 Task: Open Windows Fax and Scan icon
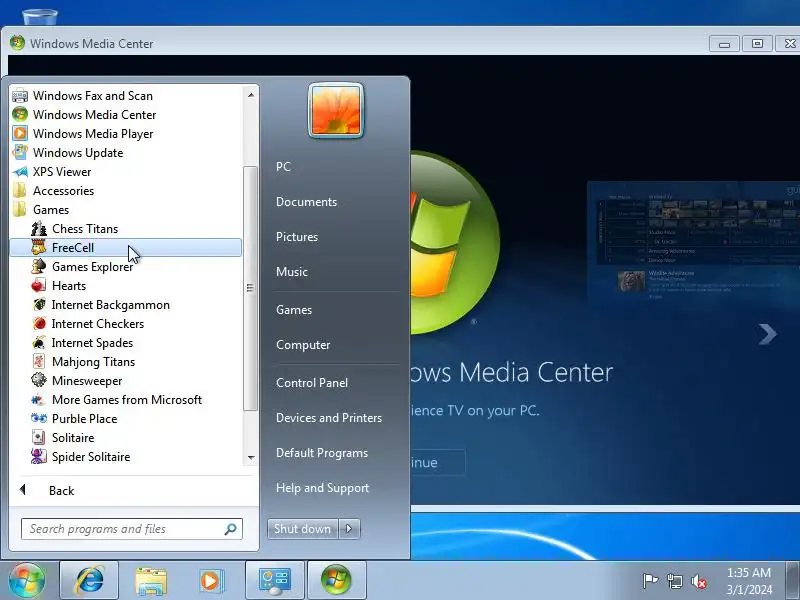tap(20, 96)
